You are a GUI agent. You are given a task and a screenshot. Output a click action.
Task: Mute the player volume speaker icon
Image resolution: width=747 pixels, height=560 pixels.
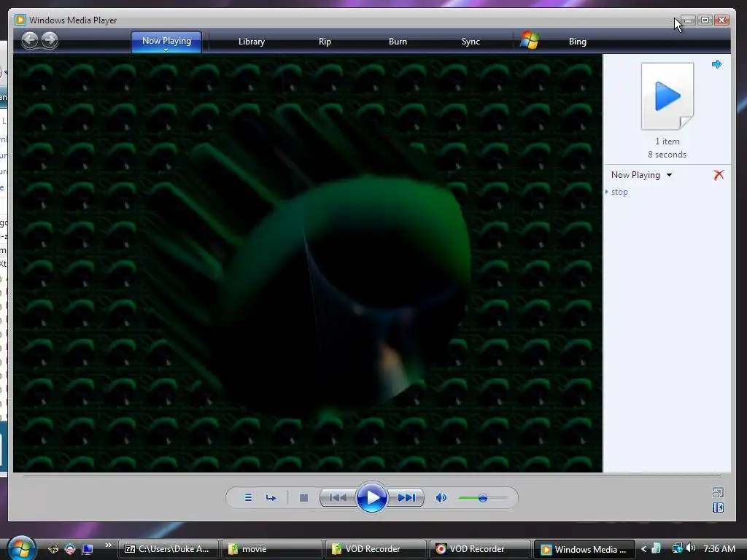click(441, 497)
